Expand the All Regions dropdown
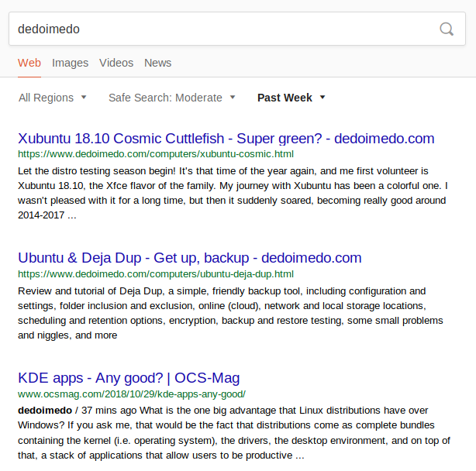This screenshot has height=471, width=476. coord(53,98)
